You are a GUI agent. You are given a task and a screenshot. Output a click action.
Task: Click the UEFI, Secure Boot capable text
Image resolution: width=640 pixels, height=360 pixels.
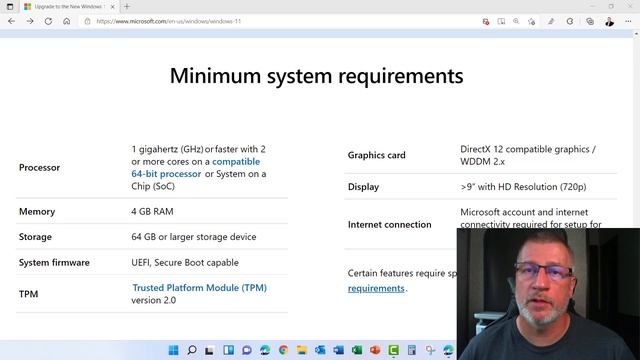[x=185, y=262]
